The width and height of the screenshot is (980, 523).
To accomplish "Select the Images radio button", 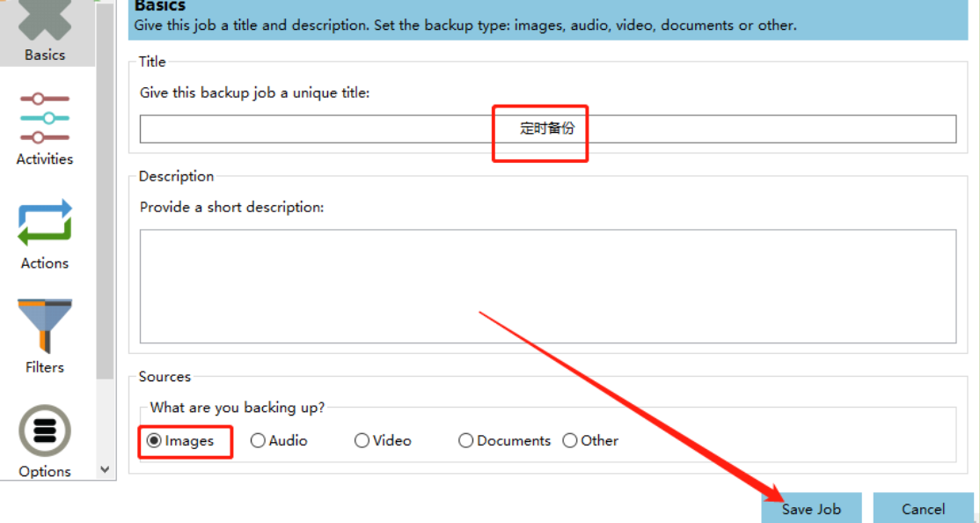I will (x=155, y=441).
